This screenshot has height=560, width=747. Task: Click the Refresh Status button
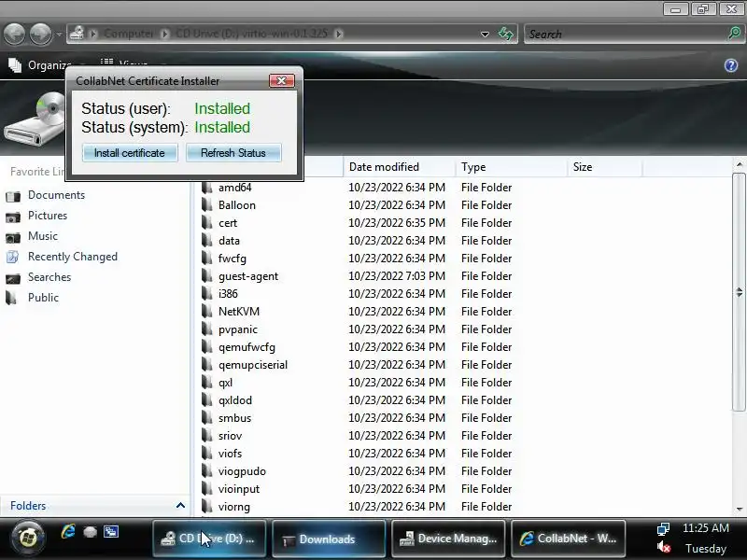[233, 153]
